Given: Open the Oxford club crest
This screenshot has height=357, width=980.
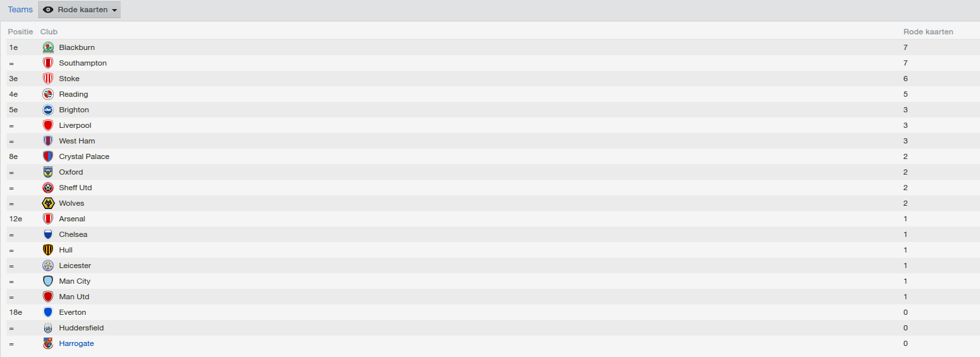Looking at the screenshot, I should pos(48,172).
